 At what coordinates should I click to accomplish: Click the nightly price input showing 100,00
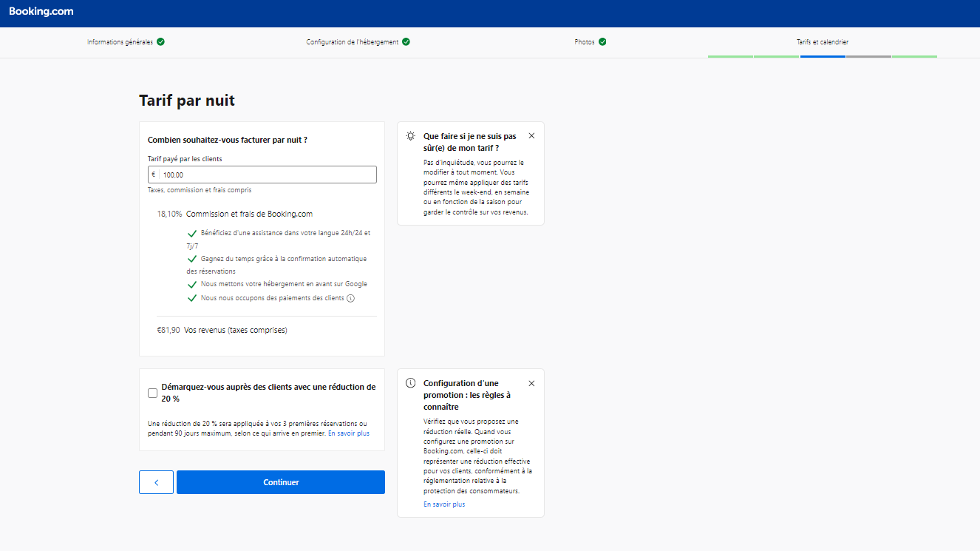coord(262,175)
